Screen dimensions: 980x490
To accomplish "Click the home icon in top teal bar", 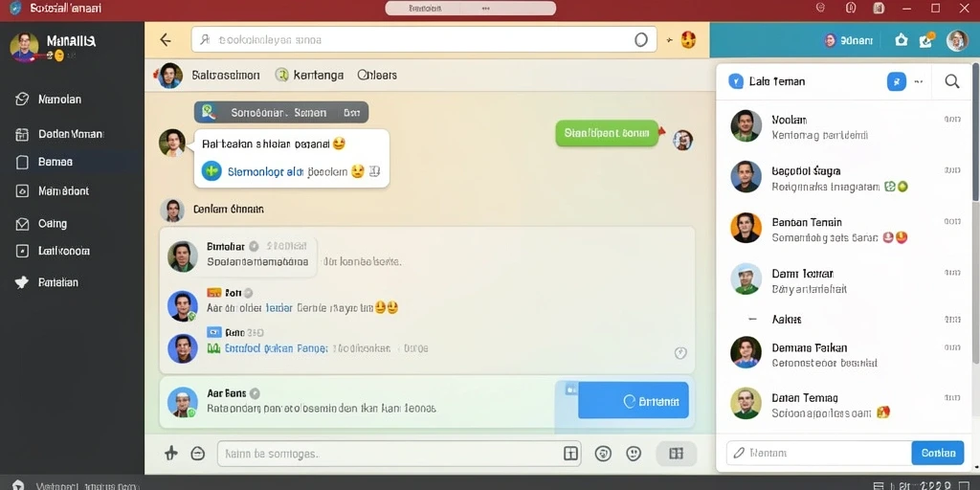I will [x=901, y=40].
